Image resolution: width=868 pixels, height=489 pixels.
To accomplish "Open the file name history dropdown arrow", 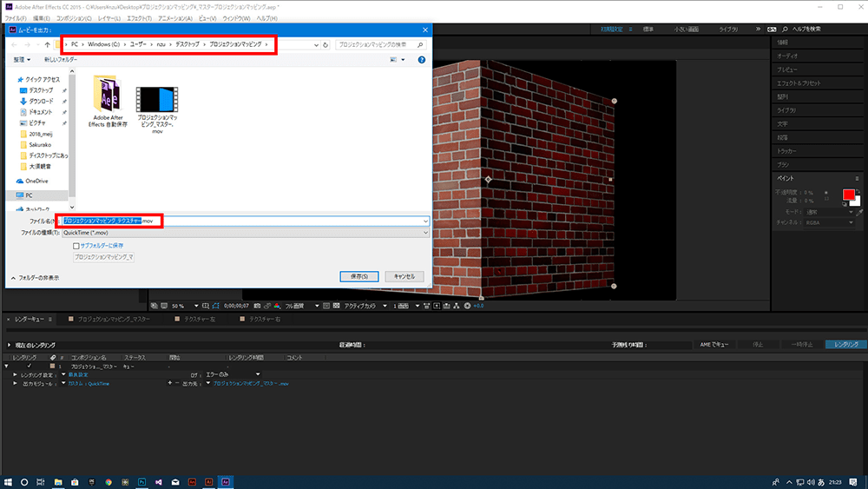I will (x=425, y=221).
